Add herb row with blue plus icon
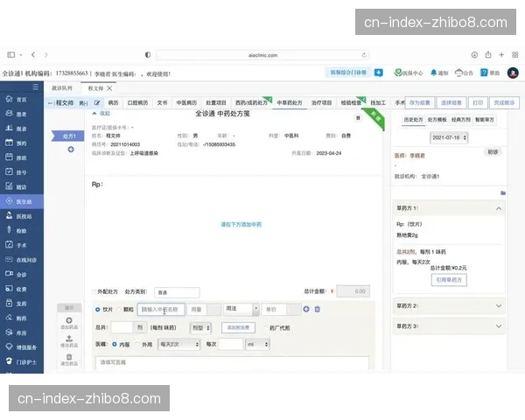Image resolution: width=525 pixels, height=420 pixels. coord(306,309)
